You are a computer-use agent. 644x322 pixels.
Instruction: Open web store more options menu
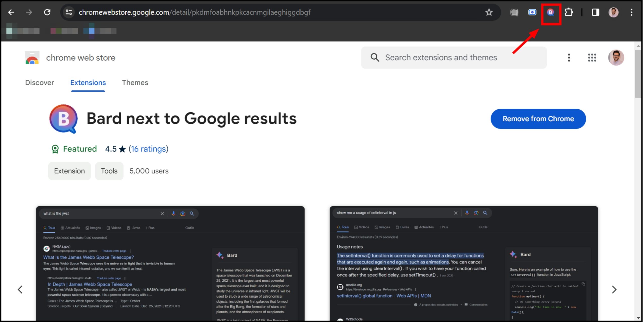click(x=569, y=58)
